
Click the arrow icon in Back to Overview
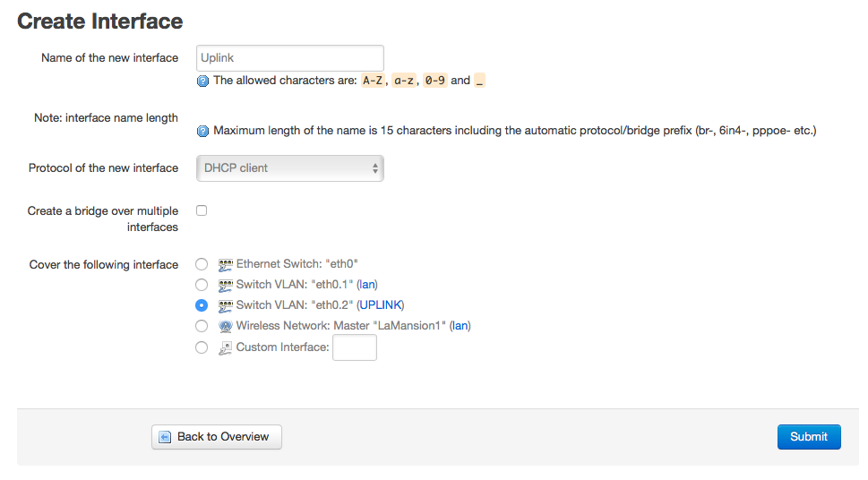coord(165,437)
